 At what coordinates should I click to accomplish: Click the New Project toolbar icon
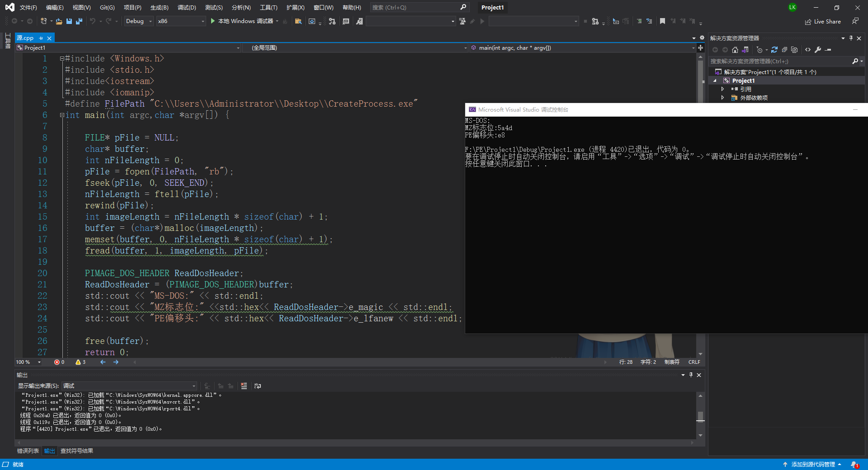point(43,21)
